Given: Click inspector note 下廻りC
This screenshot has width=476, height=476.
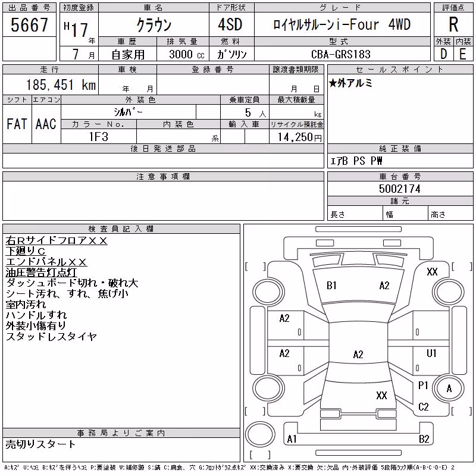Looking at the screenshot, I should pyautogui.click(x=26, y=251).
